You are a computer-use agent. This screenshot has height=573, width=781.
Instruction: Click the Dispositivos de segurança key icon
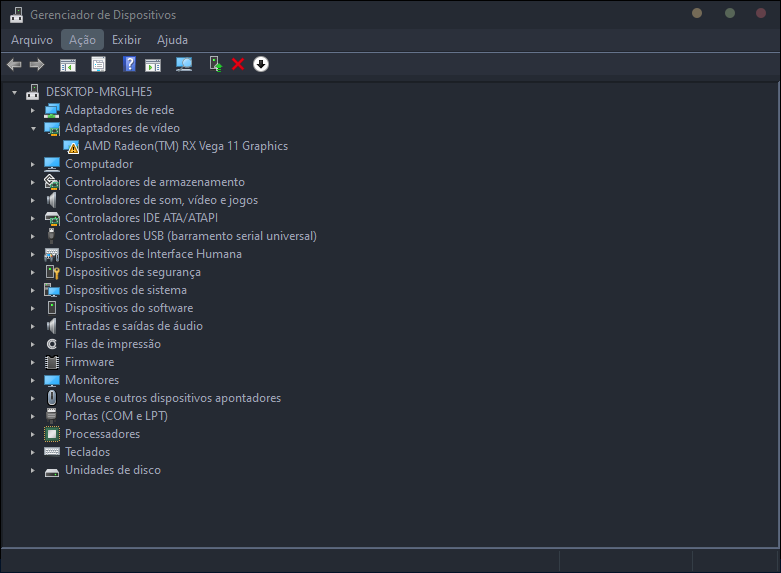point(52,272)
